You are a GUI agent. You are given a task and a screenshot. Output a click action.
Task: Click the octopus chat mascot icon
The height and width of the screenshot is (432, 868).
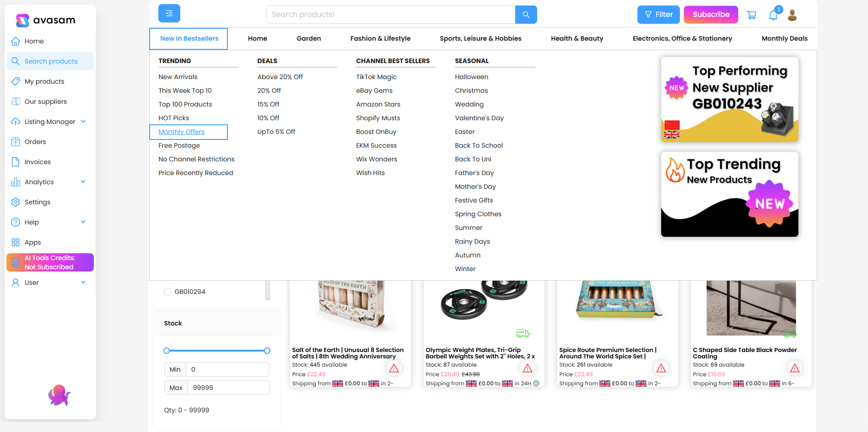(x=59, y=395)
